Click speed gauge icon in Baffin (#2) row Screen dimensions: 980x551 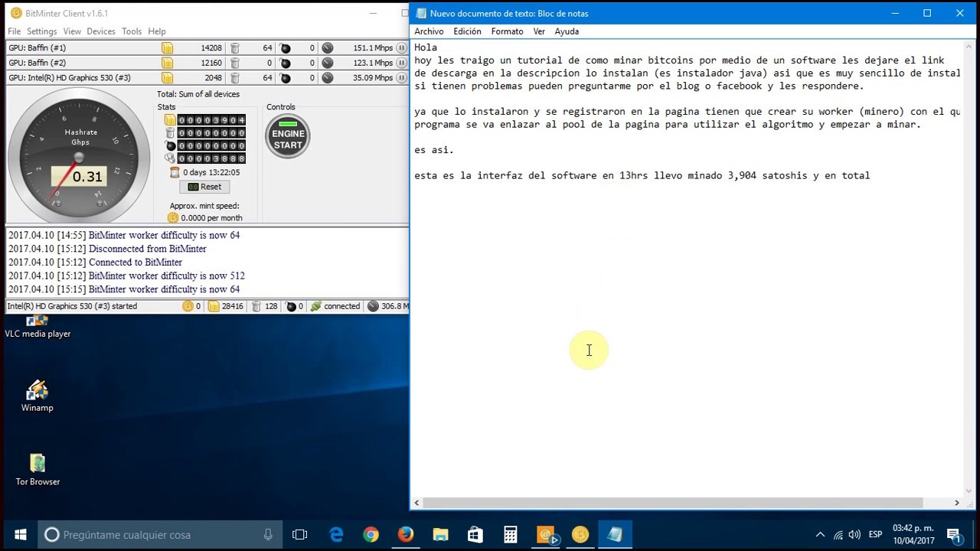pyautogui.click(x=327, y=63)
